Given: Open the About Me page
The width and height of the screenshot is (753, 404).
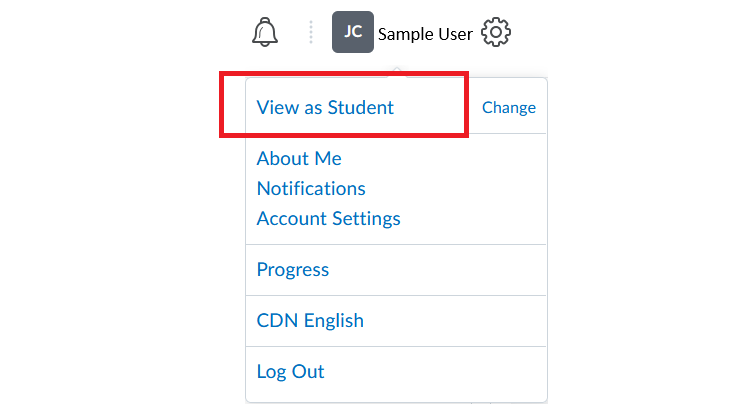Looking at the screenshot, I should tap(299, 159).
